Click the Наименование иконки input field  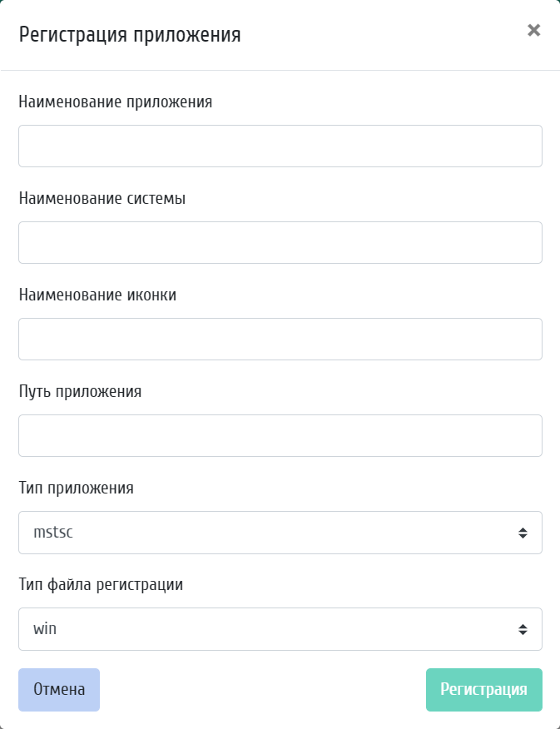point(280,340)
